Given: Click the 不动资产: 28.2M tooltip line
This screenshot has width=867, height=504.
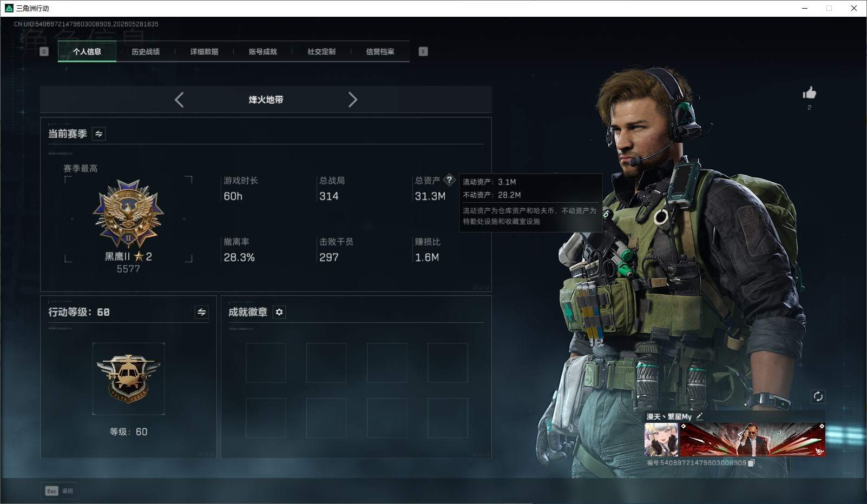Looking at the screenshot, I should point(492,195).
